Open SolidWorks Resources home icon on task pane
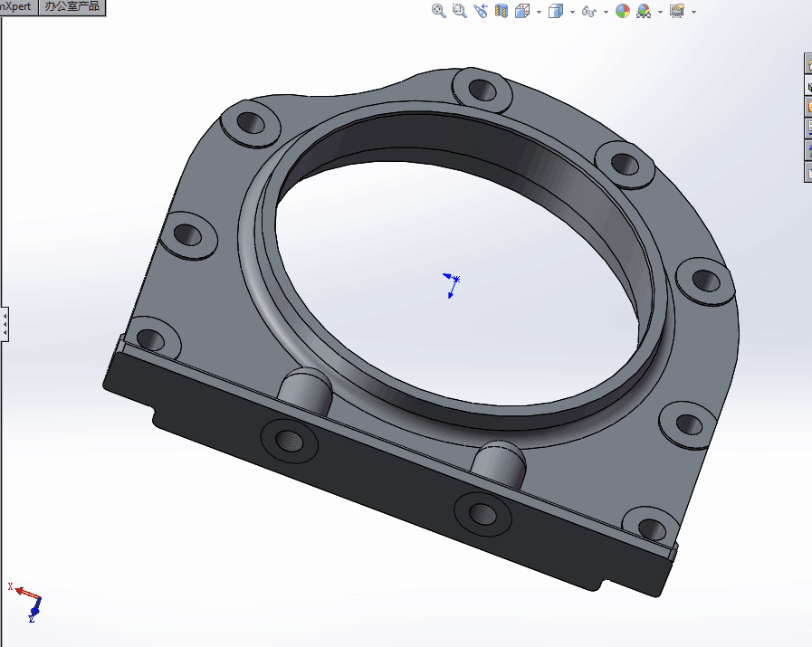812x647 pixels. pos(807,64)
